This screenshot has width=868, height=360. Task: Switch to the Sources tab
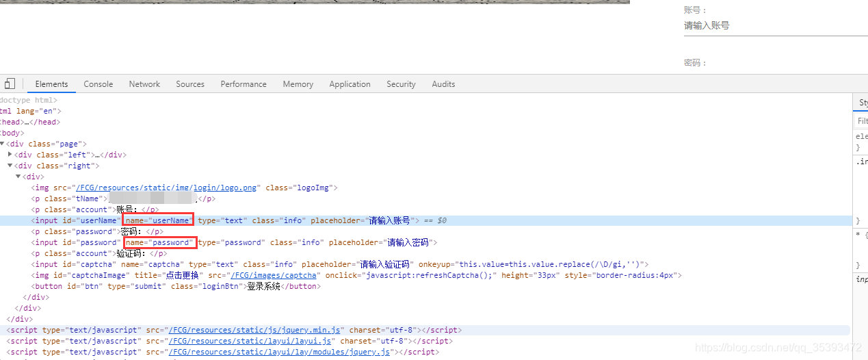(190, 84)
